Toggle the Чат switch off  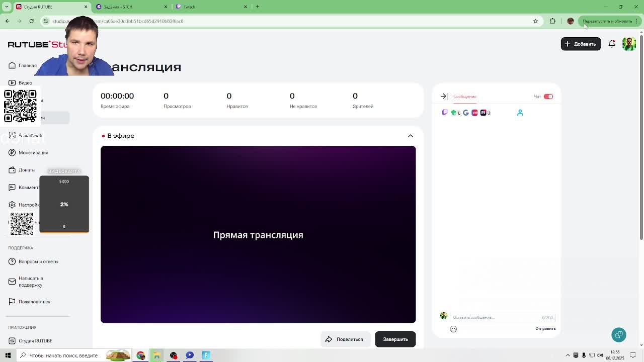coord(548,97)
